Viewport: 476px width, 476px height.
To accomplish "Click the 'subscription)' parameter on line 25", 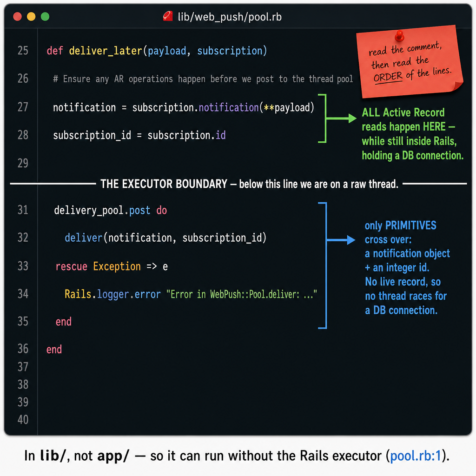I will [232, 51].
